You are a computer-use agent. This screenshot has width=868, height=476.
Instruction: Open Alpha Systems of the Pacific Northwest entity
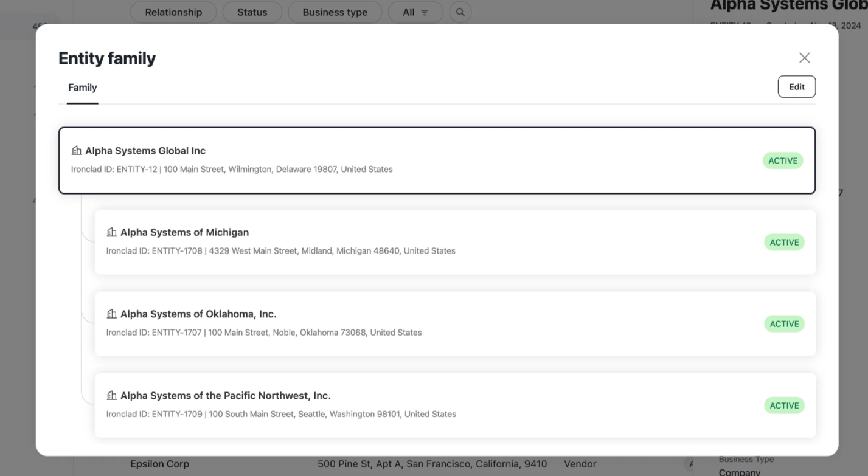225,396
